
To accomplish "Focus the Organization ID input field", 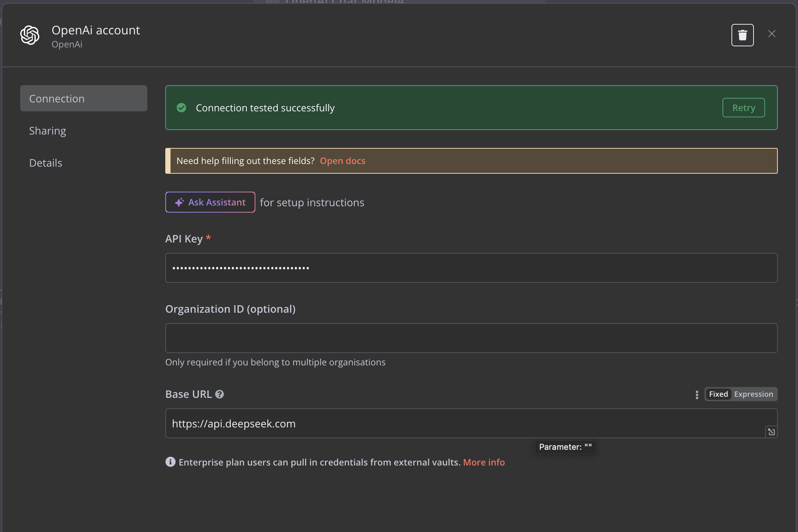I will 471,338.
